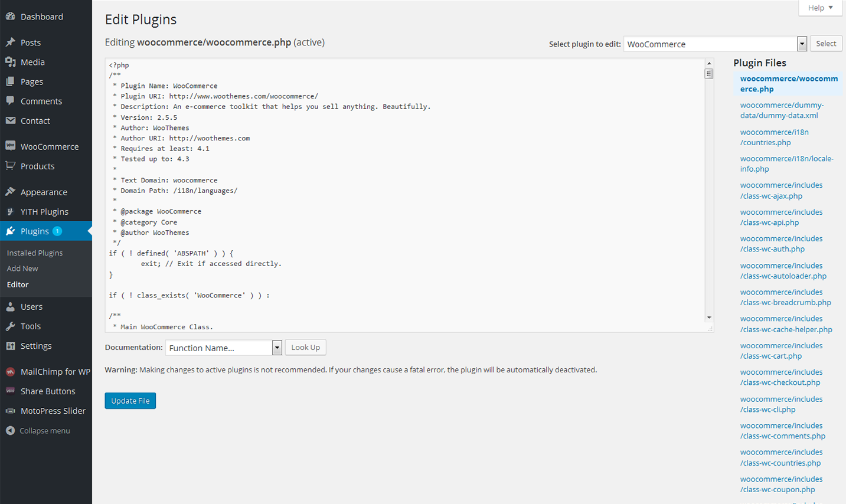Open the Tools wrench icon

tap(10, 326)
